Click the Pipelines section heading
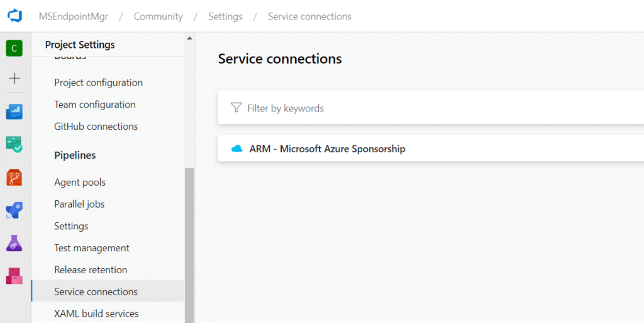The height and width of the screenshot is (323, 644). click(75, 155)
